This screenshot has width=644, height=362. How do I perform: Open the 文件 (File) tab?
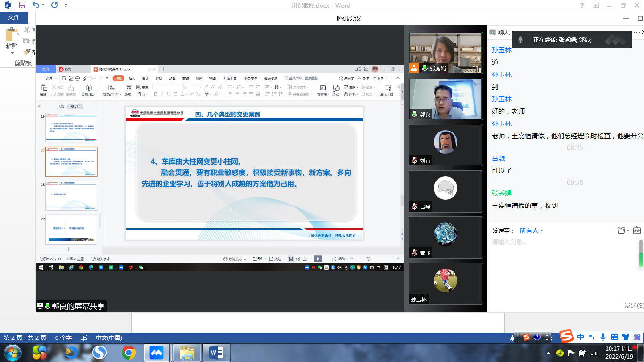(x=14, y=17)
